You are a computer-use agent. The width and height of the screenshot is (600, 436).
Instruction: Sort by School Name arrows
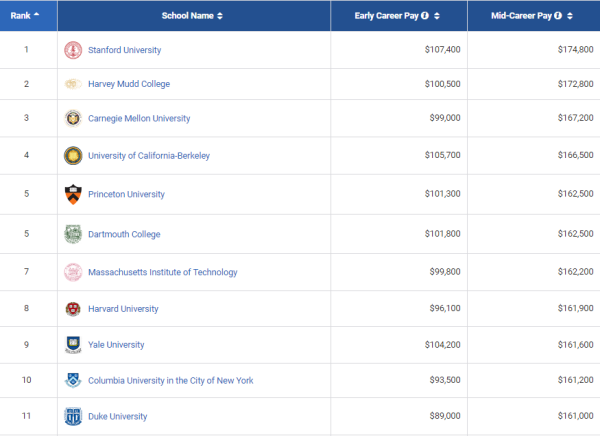click(220, 16)
